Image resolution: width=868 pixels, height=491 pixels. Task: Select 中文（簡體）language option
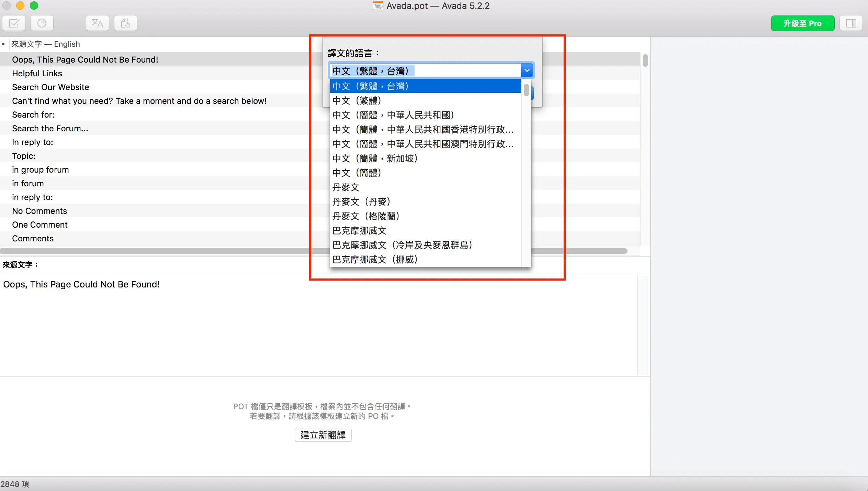425,173
